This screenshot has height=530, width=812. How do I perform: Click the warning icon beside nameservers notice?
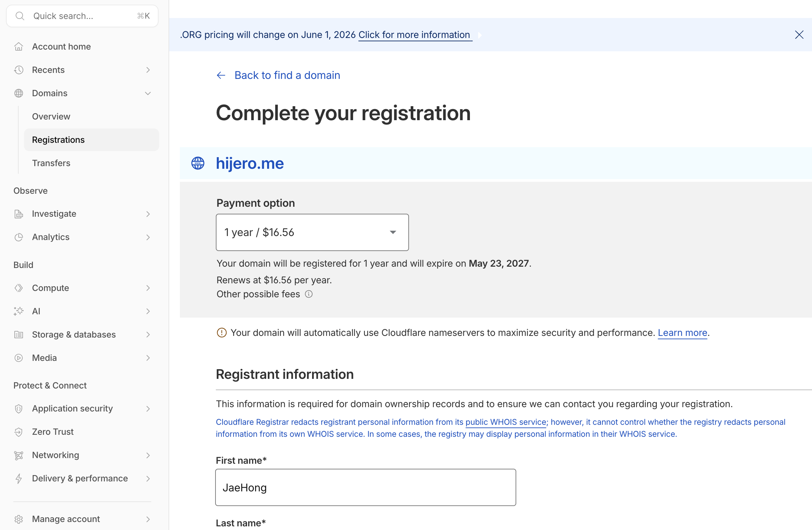tap(222, 333)
